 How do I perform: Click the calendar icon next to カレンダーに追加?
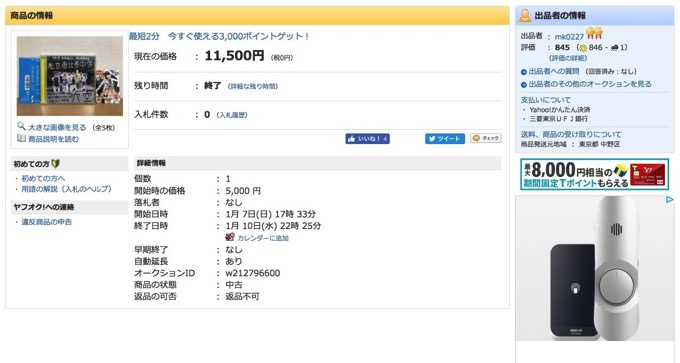[230, 237]
